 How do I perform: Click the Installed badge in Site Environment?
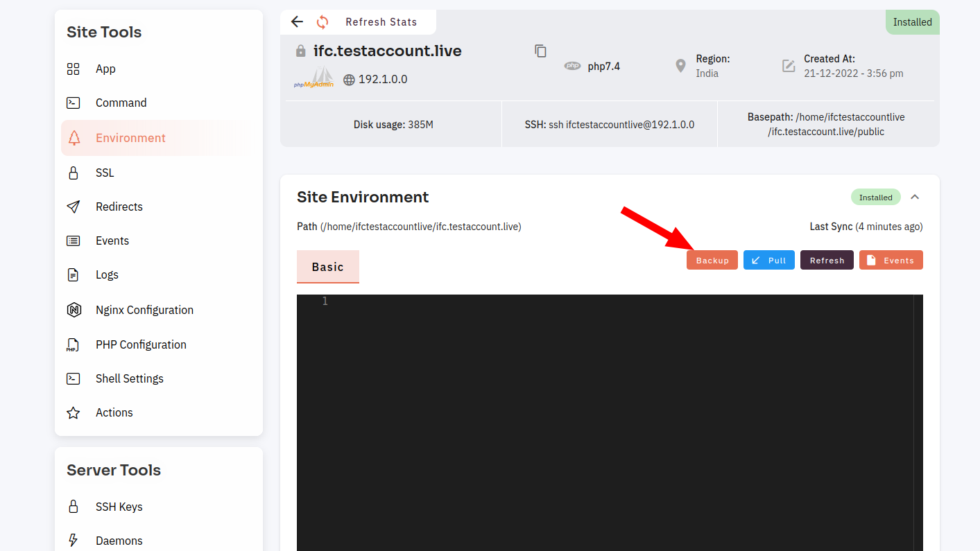pos(876,197)
